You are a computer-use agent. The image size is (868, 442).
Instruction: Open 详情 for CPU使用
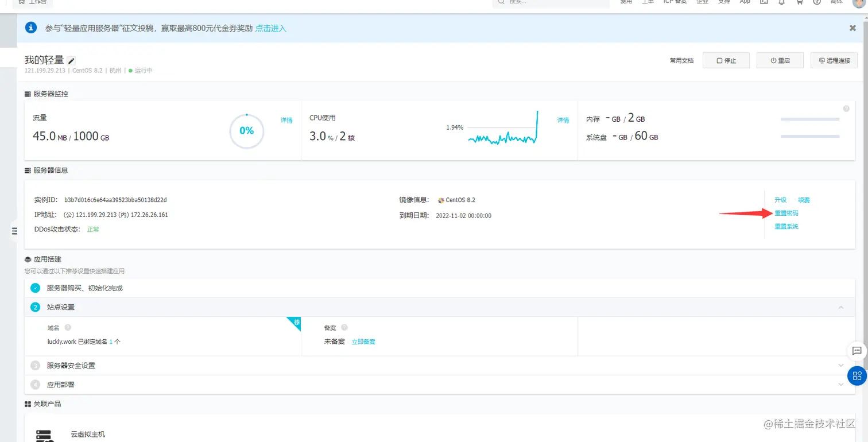[x=563, y=121]
